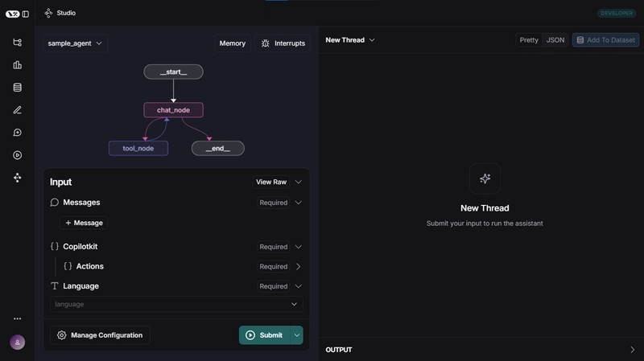Toggle the View Raw input mode
The width and height of the screenshot is (644, 361).
[x=271, y=183]
